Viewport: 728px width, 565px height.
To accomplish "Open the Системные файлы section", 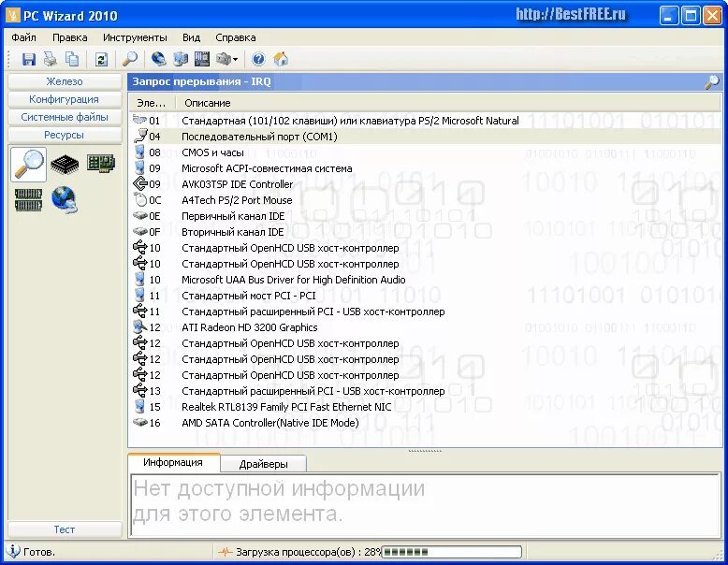I will click(x=65, y=117).
